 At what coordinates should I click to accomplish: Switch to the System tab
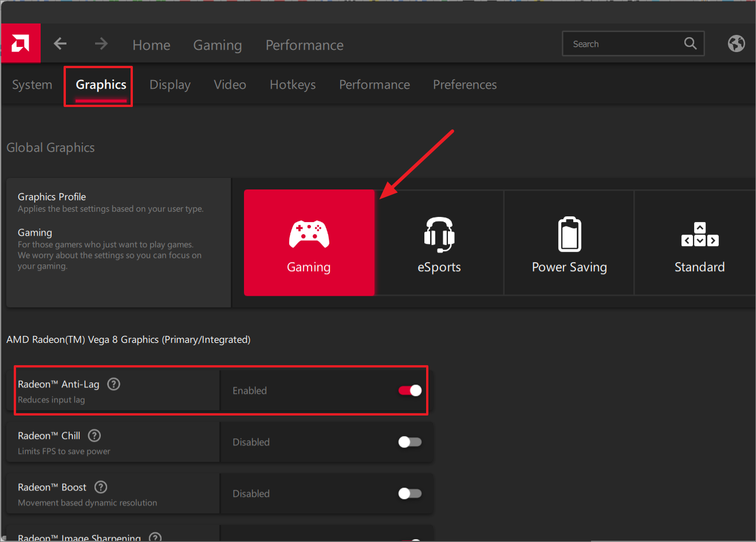pyautogui.click(x=32, y=85)
